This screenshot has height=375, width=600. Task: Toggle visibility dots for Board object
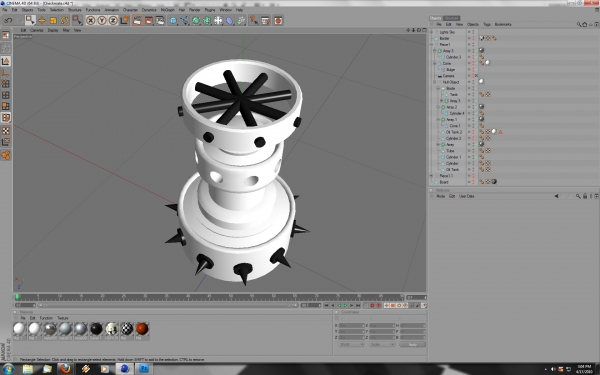tap(473, 182)
